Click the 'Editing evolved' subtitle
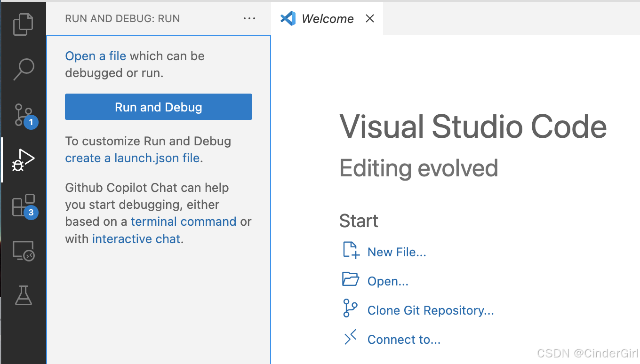640x364 pixels. pyautogui.click(x=418, y=168)
